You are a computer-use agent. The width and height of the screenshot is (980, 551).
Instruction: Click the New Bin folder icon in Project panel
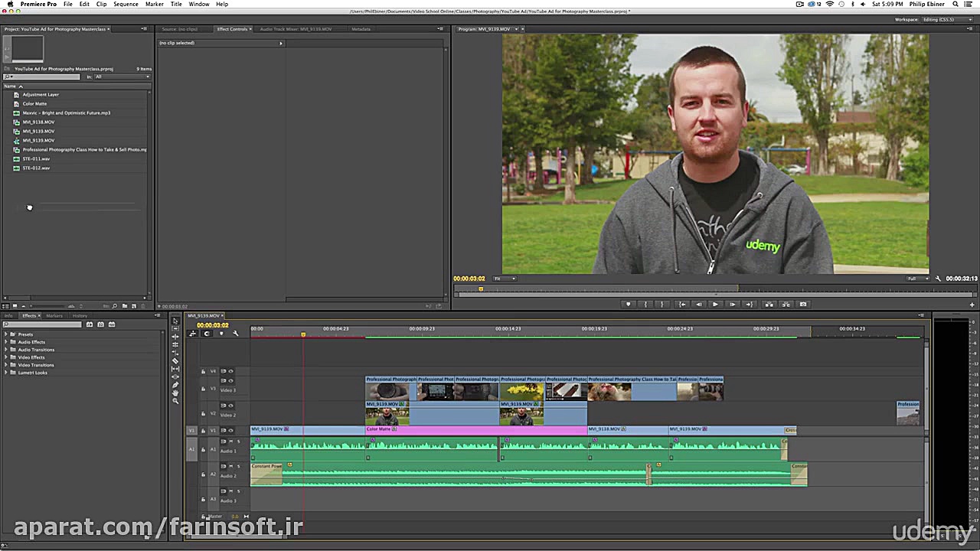124,306
